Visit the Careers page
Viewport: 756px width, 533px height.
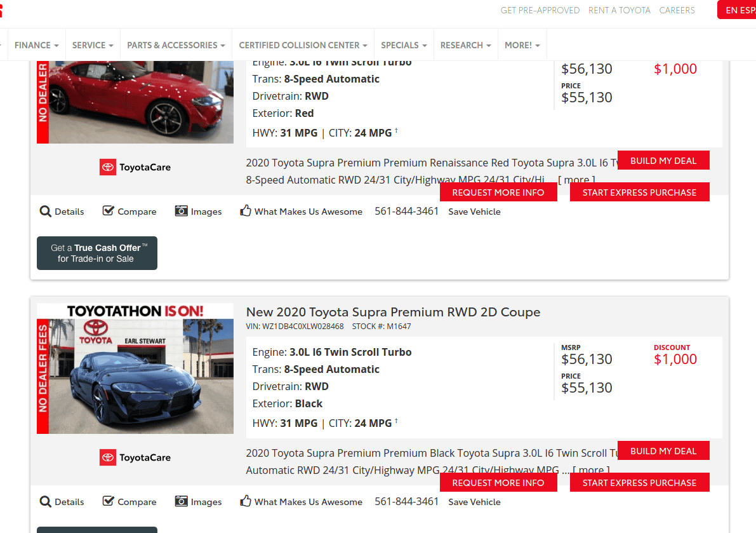(x=677, y=10)
